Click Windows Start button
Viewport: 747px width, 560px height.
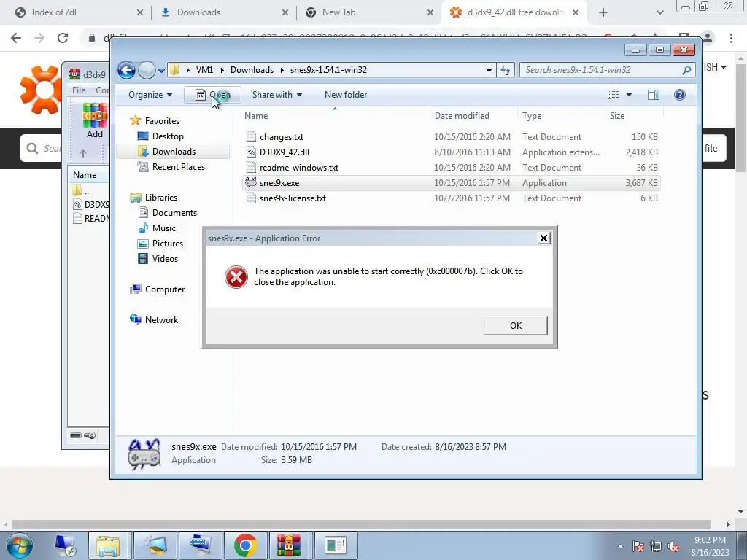tap(20, 545)
